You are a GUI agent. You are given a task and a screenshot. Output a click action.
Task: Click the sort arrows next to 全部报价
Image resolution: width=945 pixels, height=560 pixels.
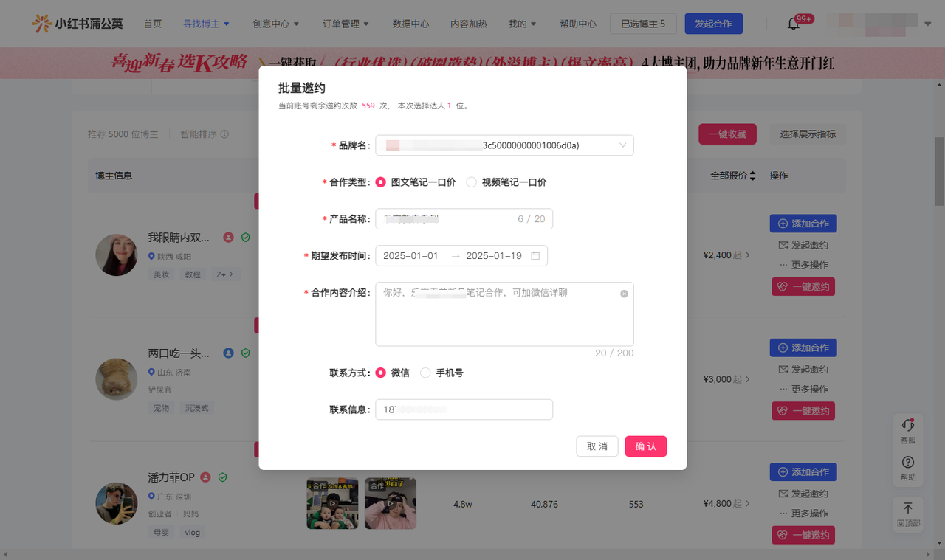[x=752, y=176]
